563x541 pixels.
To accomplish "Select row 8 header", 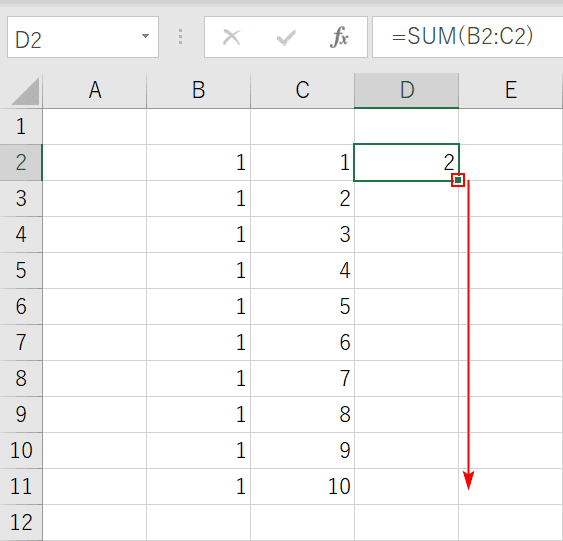I will click(21, 378).
